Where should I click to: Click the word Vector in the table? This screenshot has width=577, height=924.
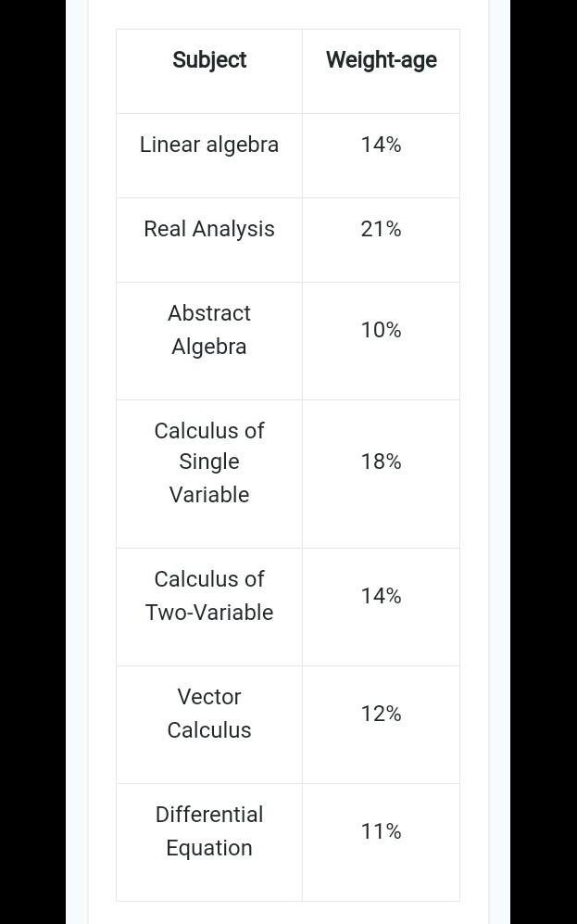click(209, 697)
